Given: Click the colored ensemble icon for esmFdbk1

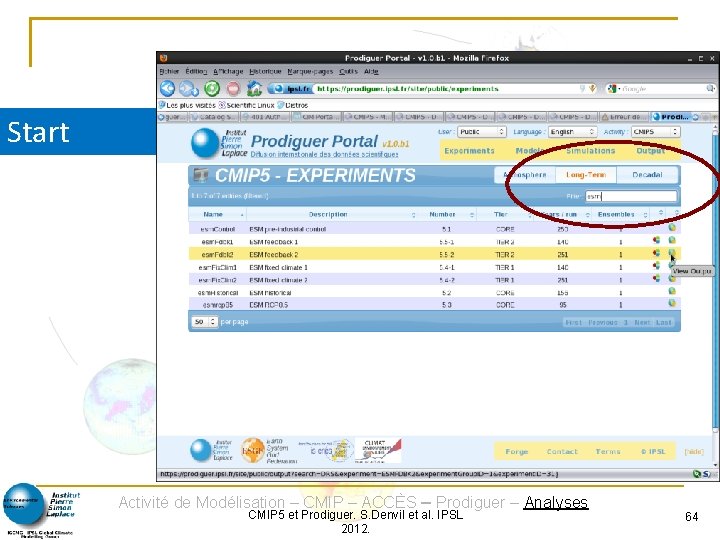Looking at the screenshot, I should (656, 240).
